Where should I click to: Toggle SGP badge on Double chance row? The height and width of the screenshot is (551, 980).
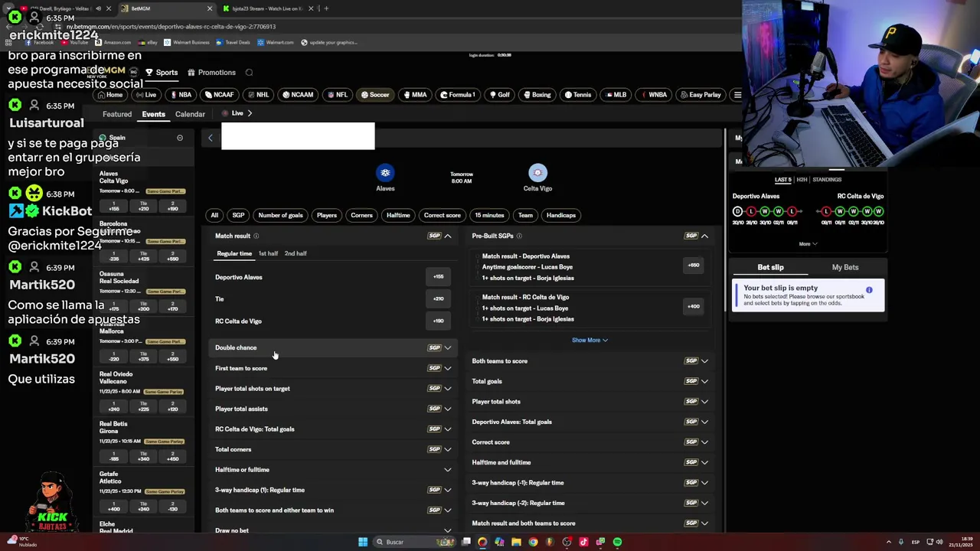pos(434,347)
